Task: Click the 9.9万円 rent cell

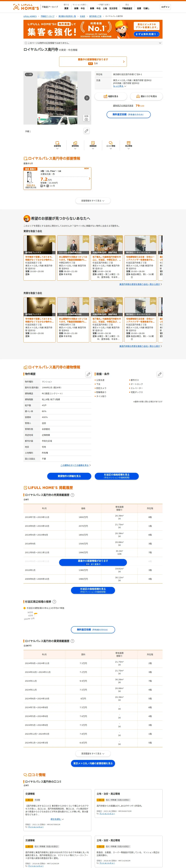Action: click(83, 681)
